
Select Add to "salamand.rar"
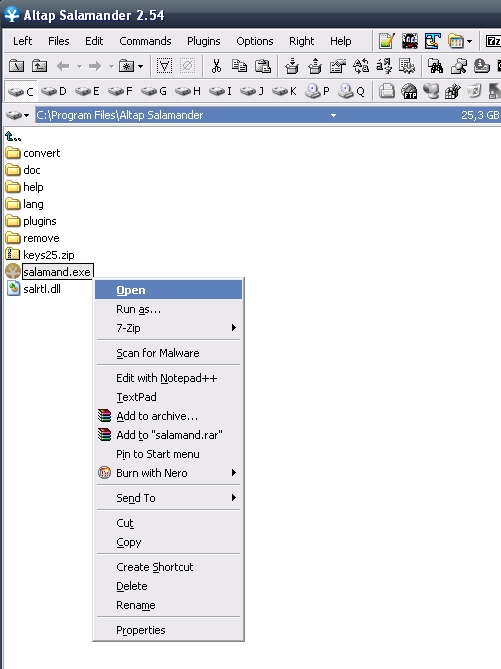pyautogui.click(x=169, y=435)
